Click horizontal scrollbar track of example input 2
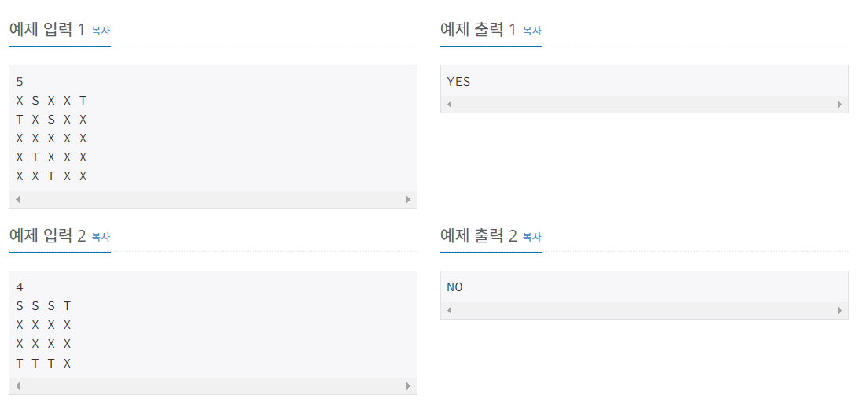868x410 pixels. [213, 386]
